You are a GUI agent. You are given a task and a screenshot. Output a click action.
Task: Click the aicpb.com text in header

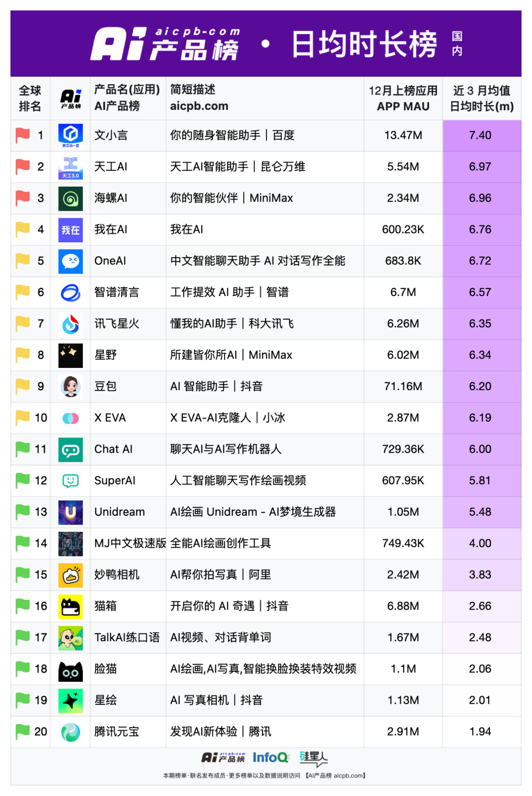[199, 106]
